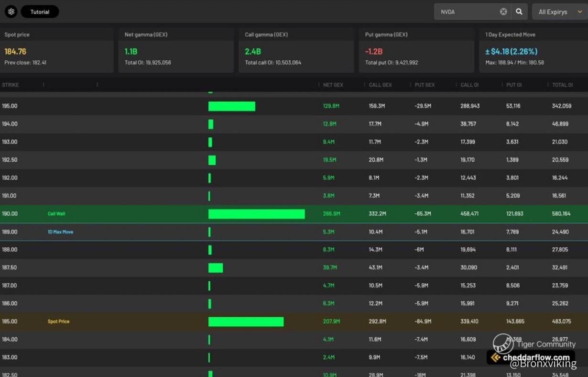Click the 190.00 strike green gamma bar
This screenshot has height=377, width=588.
(256, 214)
